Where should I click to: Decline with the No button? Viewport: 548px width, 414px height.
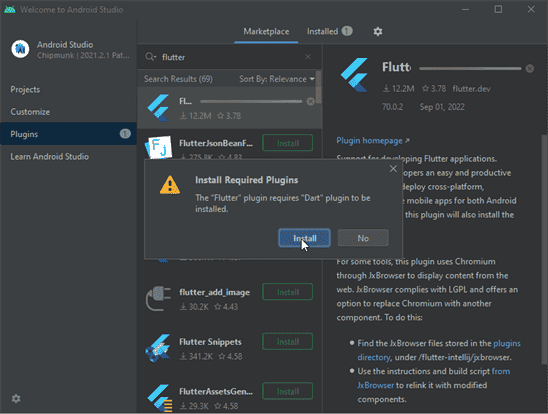click(363, 238)
